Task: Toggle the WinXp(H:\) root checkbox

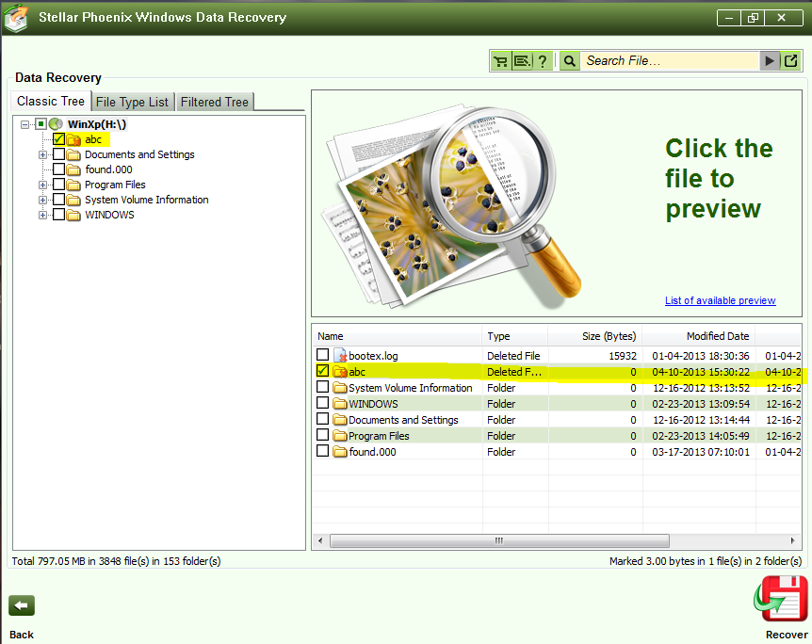Action: pyautogui.click(x=41, y=124)
